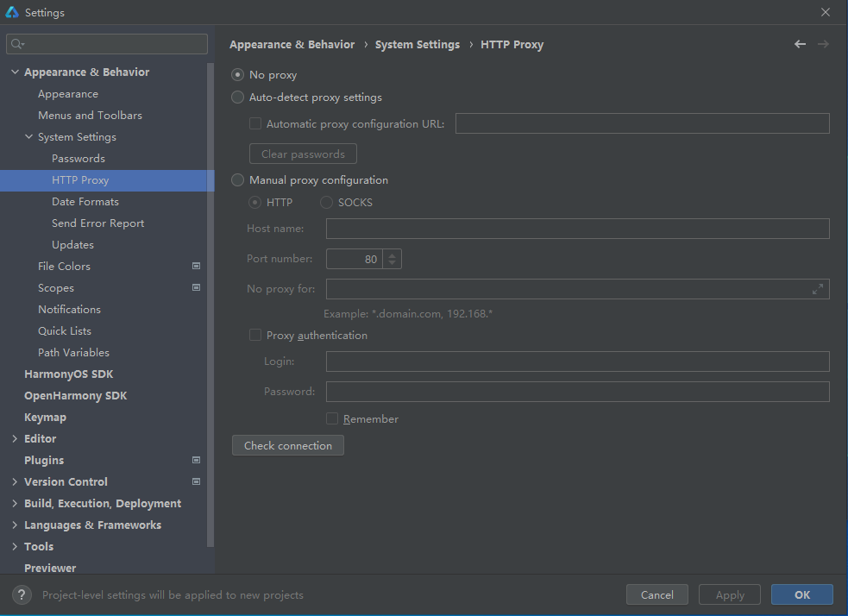
Task: Click the DevEco Studio logo in title bar
Action: 12,12
